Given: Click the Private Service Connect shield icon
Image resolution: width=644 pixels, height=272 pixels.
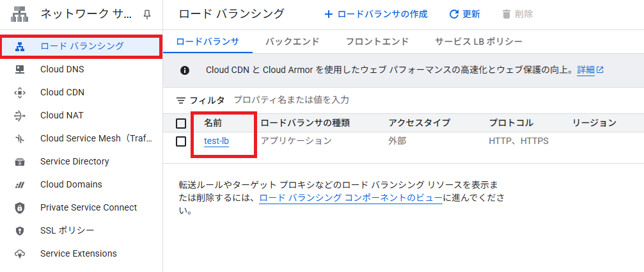Looking at the screenshot, I should pyautogui.click(x=19, y=208).
